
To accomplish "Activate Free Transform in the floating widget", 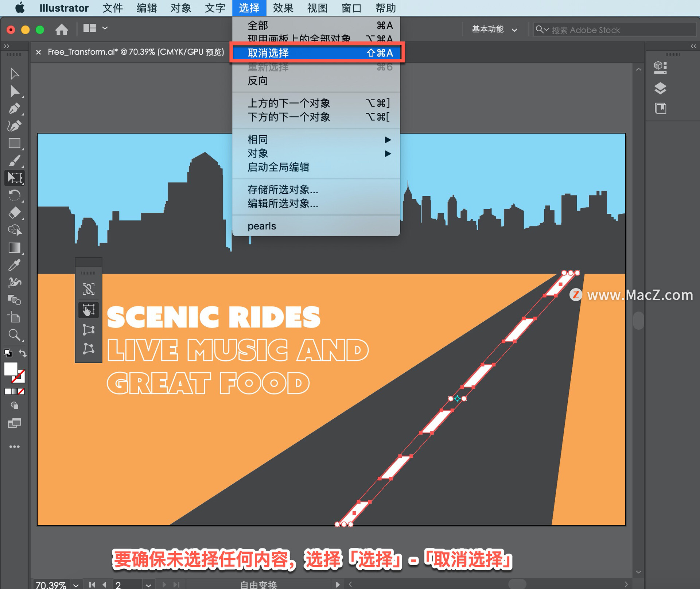I will [x=89, y=310].
